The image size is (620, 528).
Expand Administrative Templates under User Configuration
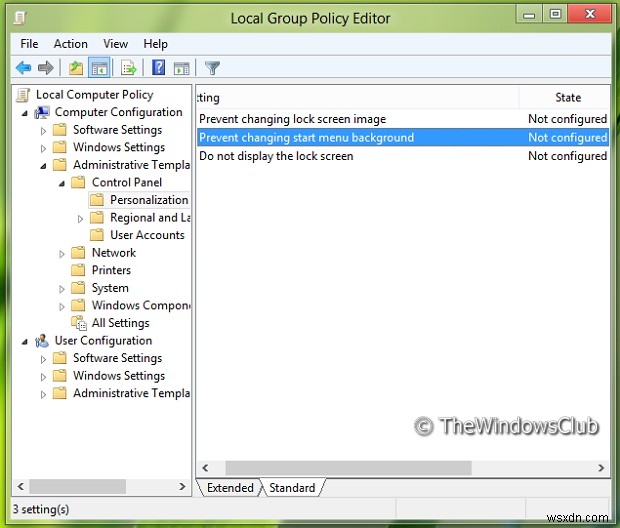tap(43, 394)
